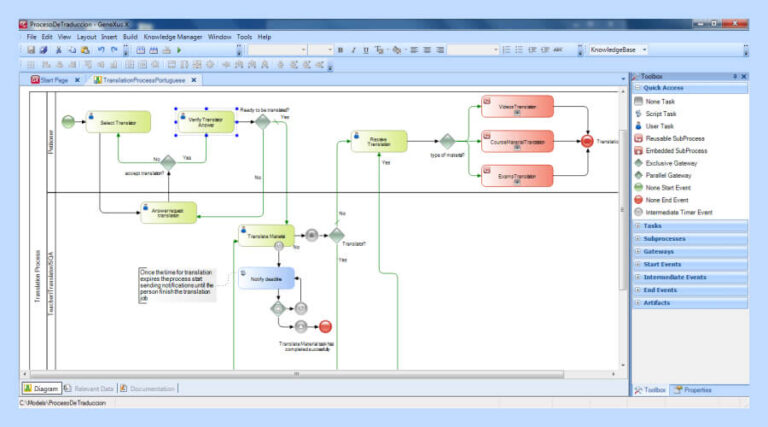Pick the Exclusive Gateway tool
The height and width of the screenshot is (427, 768).
coord(669,163)
